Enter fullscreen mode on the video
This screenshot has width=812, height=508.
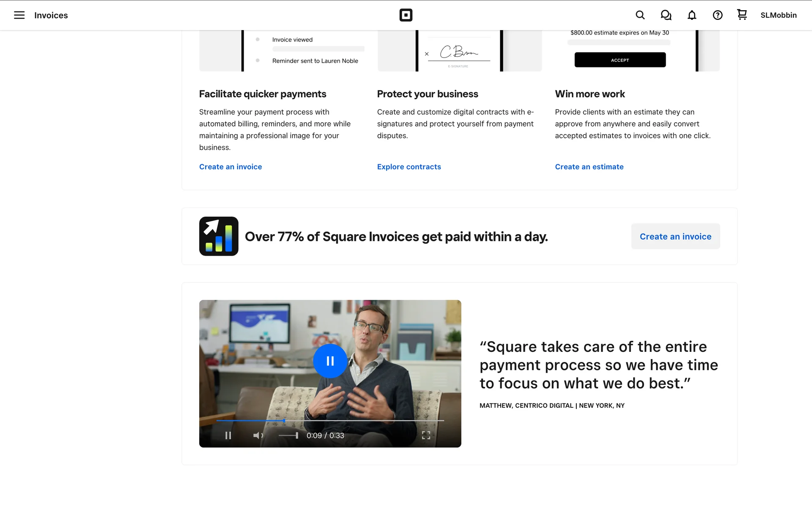(426, 435)
